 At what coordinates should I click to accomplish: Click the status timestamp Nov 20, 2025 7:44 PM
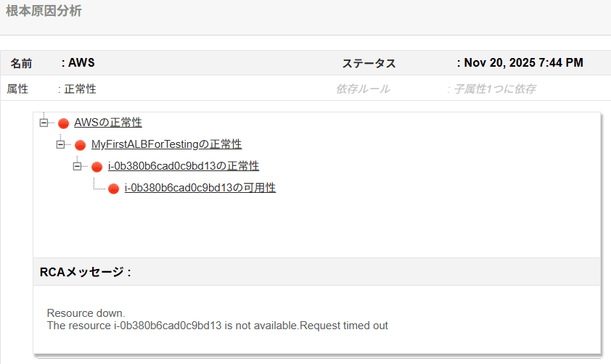pyautogui.click(x=523, y=62)
